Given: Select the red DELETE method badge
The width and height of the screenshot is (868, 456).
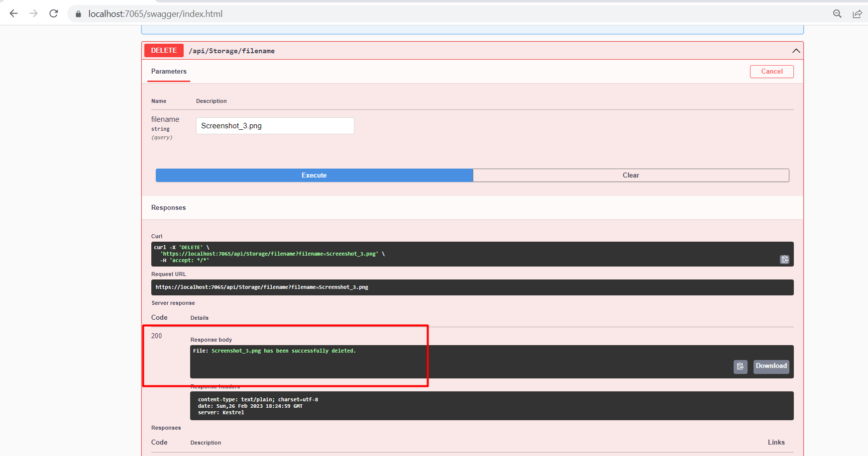Looking at the screenshot, I should coord(164,51).
